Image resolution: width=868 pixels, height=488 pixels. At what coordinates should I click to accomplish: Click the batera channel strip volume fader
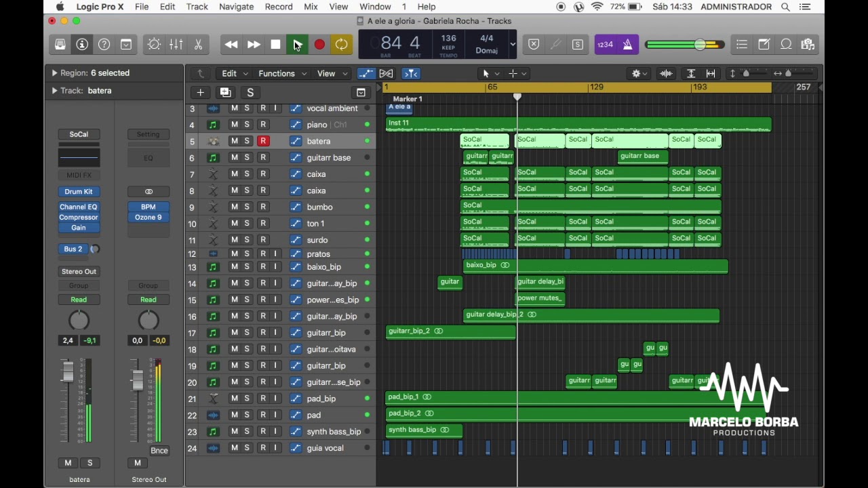click(68, 371)
